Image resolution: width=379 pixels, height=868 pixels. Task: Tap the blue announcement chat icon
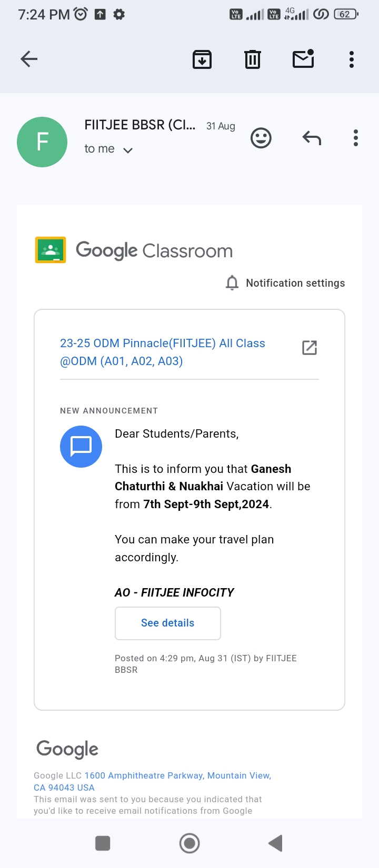81,447
